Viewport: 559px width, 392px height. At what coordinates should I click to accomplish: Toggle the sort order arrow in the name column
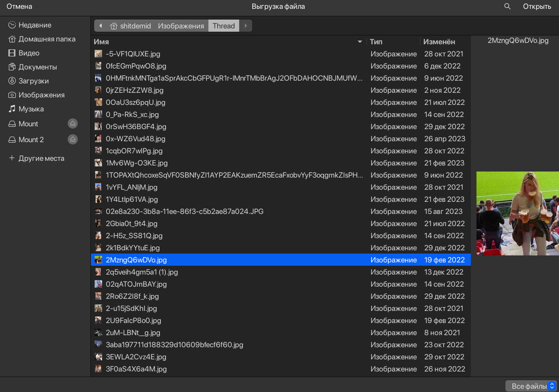[x=359, y=42]
